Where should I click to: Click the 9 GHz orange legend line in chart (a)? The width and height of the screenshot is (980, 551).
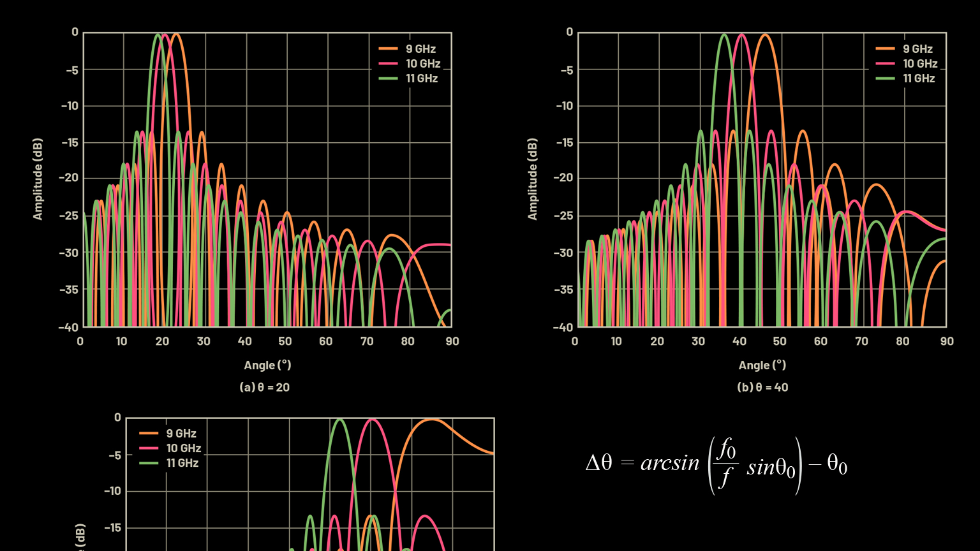tap(388, 49)
